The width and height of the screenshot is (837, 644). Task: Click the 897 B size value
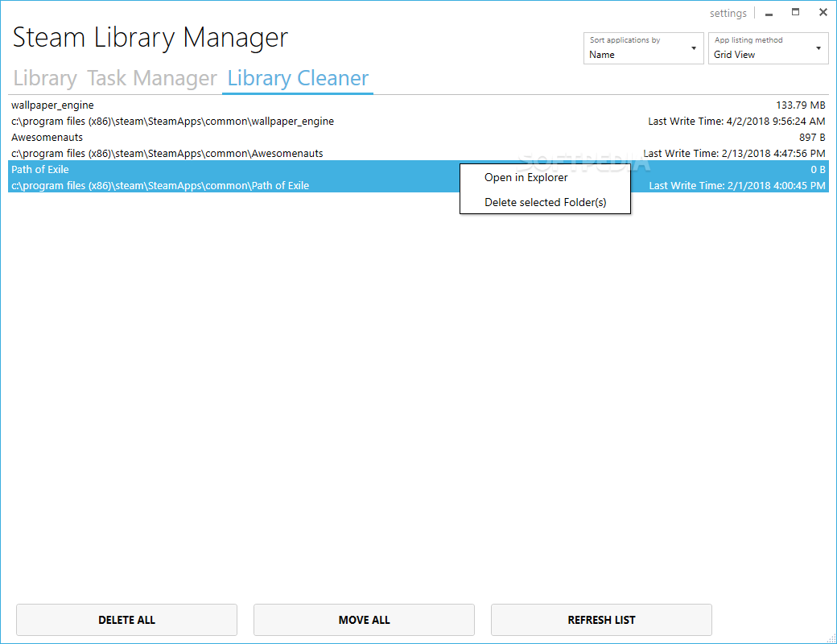point(812,137)
